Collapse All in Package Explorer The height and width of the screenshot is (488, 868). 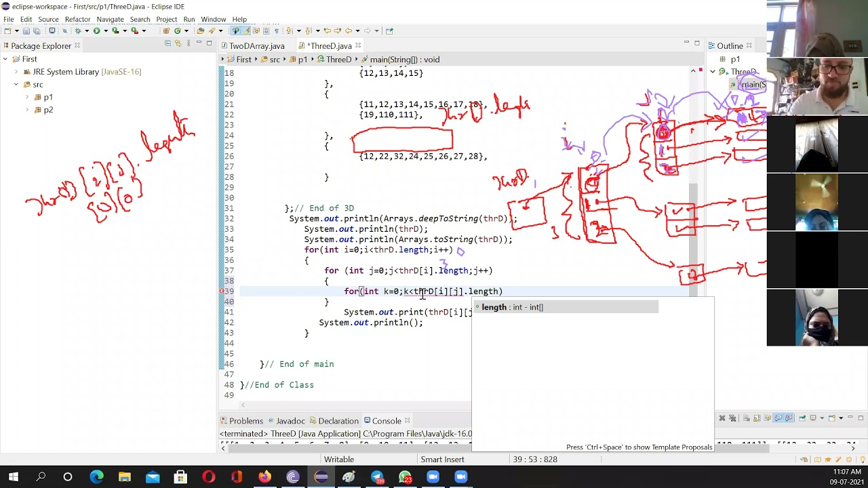point(167,44)
